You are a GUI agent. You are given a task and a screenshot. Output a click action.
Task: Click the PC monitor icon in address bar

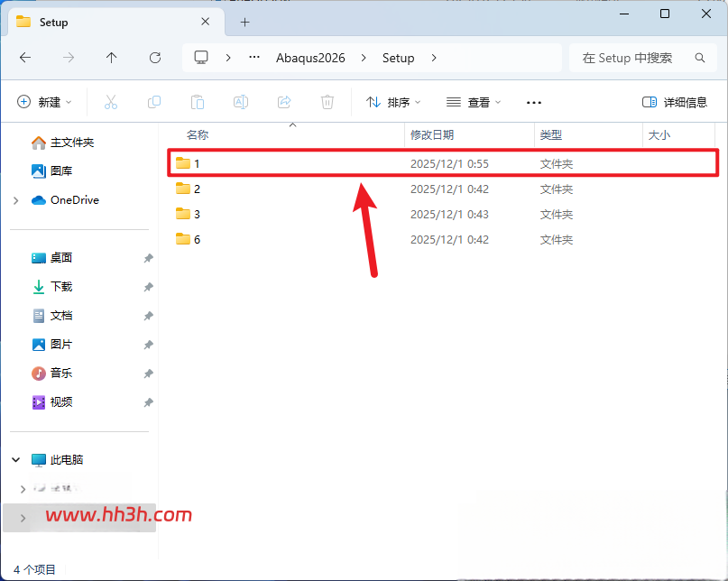(201, 58)
